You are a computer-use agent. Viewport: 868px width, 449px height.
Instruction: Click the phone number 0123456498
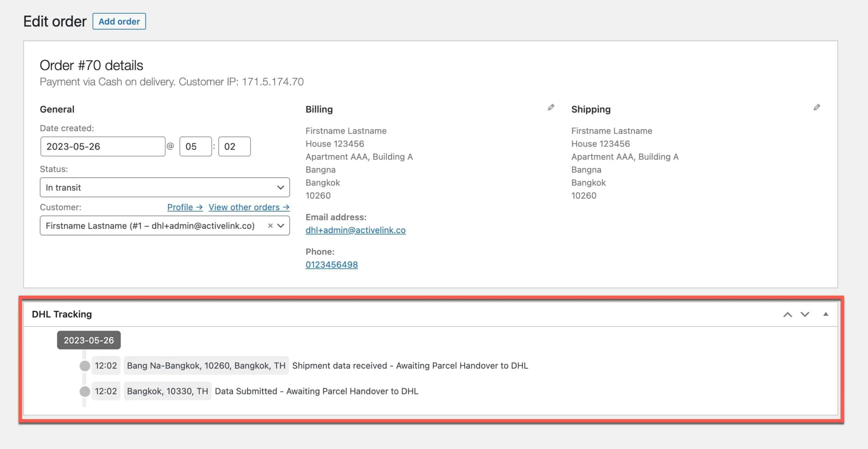click(332, 265)
